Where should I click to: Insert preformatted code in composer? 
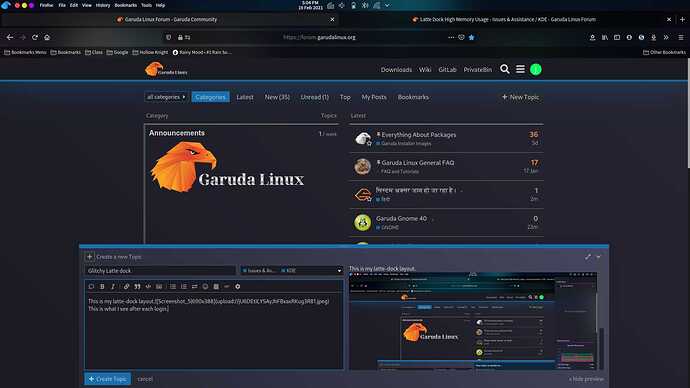148,286
